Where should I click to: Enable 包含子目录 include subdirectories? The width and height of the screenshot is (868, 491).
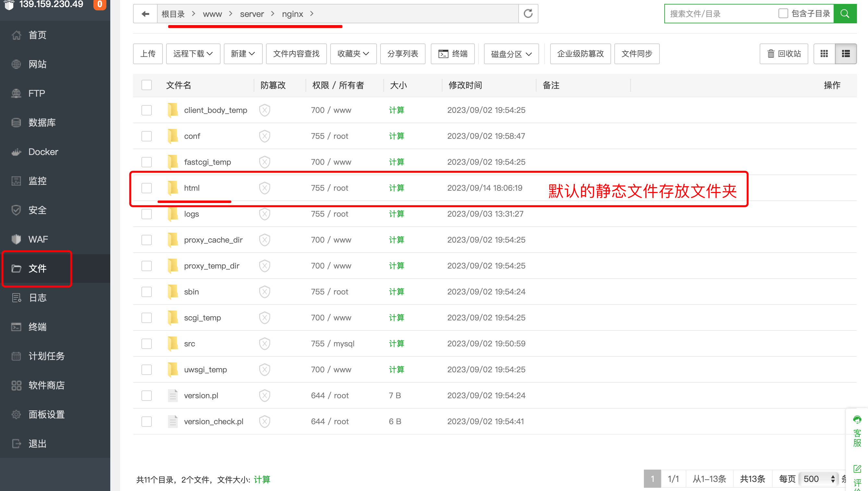pos(783,14)
